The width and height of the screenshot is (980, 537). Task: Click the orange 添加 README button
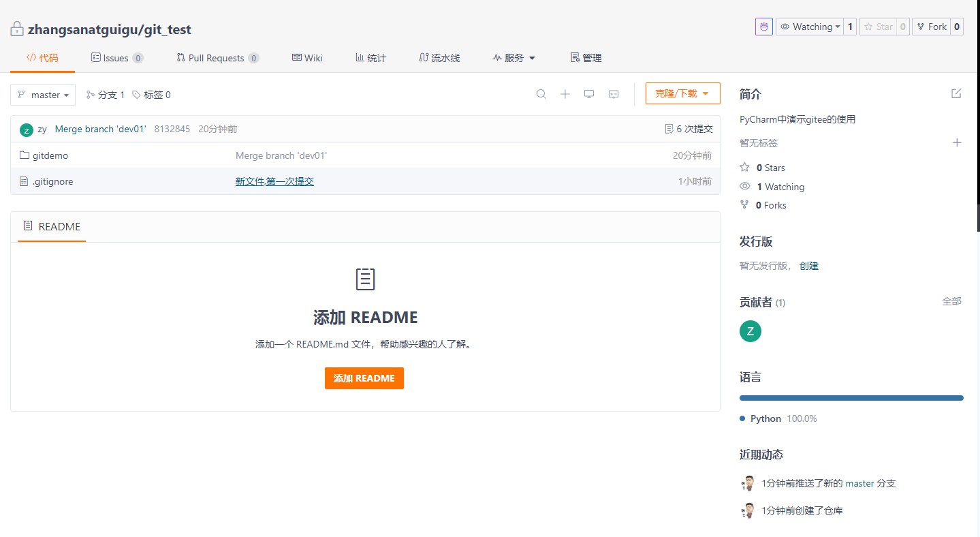(364, 378)
